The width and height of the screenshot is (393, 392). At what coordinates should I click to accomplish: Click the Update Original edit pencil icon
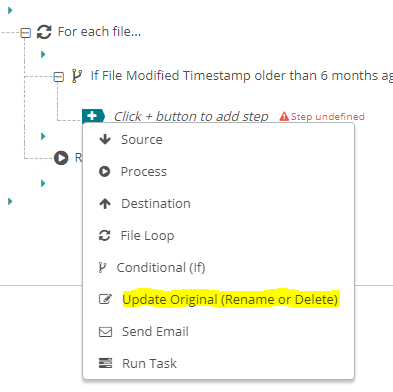[105, 299]
